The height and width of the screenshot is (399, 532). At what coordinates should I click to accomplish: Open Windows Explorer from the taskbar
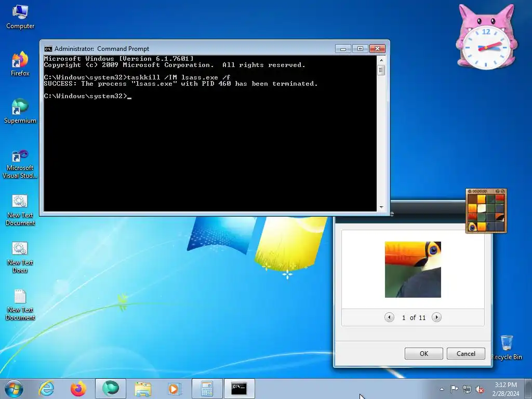[x=143, y=389]
